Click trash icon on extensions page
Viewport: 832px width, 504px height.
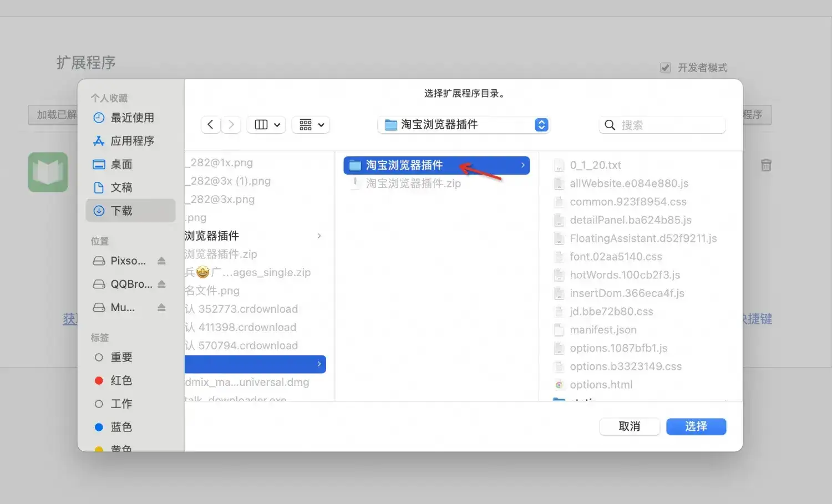(x=766, y=165)
